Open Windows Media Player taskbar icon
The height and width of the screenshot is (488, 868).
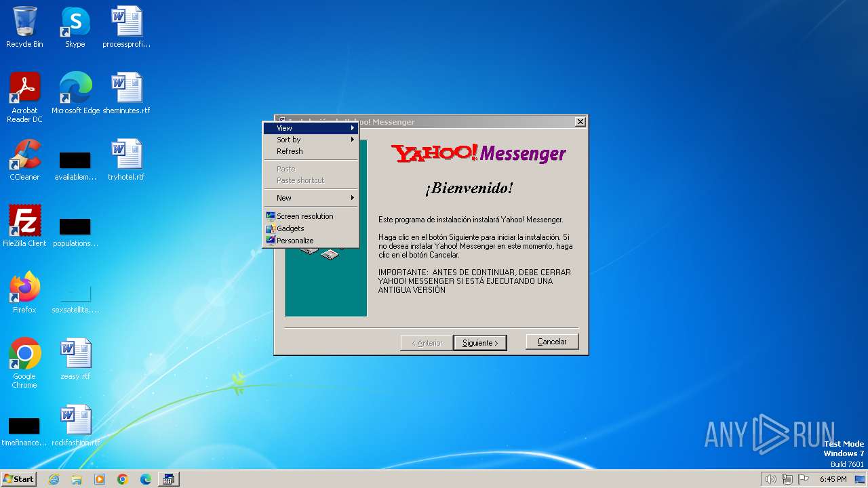point(100,479)
